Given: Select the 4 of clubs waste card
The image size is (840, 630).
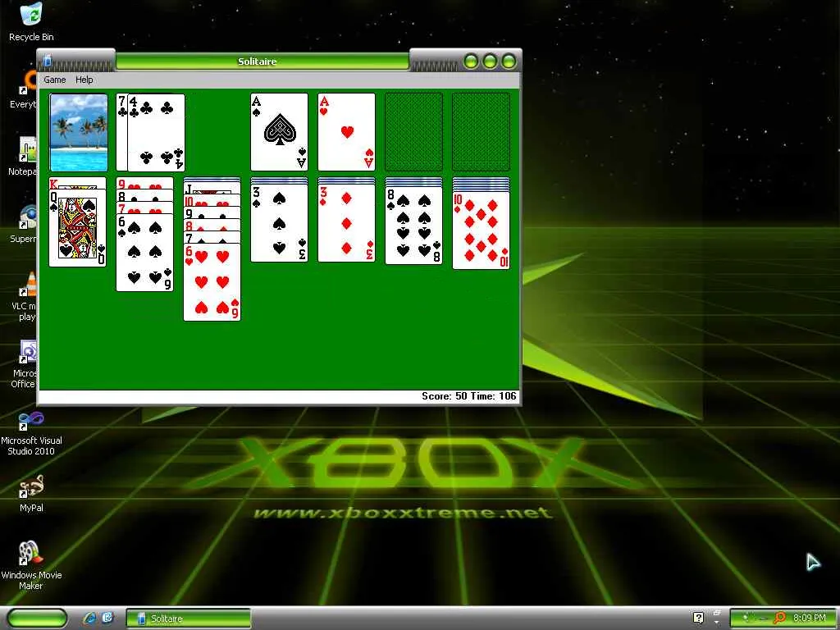Looking at the screenshot, I should pyautogui.click(x=156, y=132).
